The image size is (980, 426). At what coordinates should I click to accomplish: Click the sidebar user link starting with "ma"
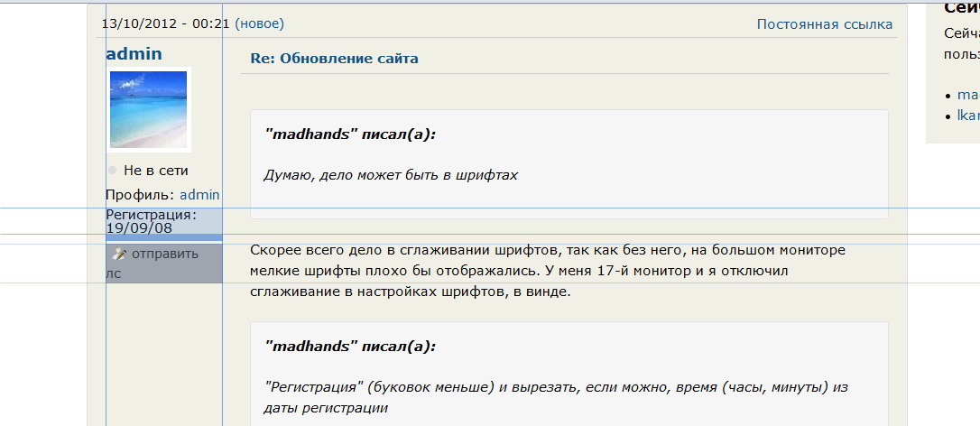pyautogui.click(x=967, y=94)
